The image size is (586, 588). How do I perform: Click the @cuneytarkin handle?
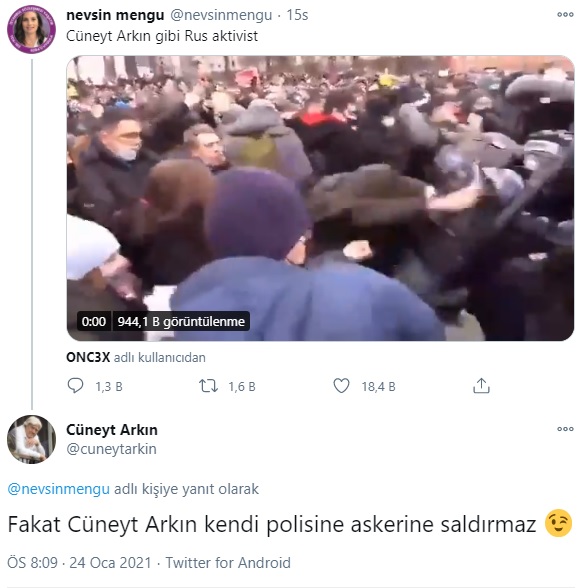tap(111, 449)
